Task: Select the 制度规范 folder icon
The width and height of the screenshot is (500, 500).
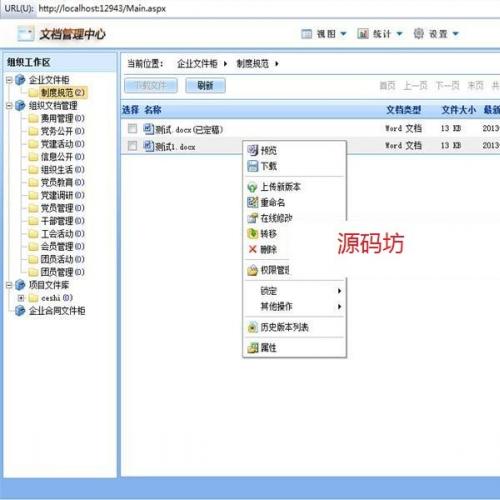Action: [x=33, y=93]
